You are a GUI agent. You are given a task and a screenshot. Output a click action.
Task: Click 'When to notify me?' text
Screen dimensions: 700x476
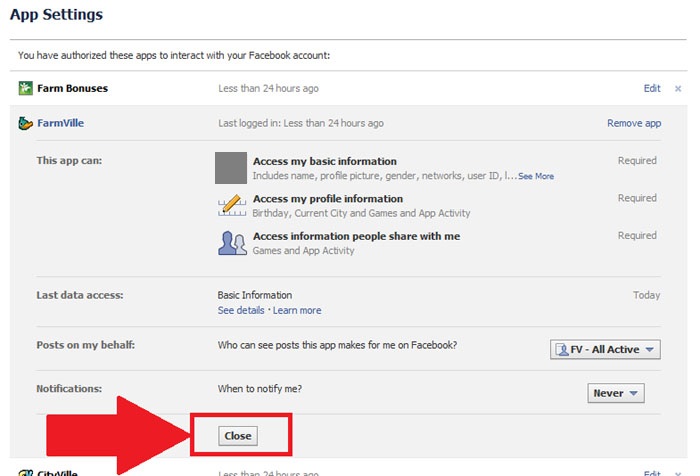point(259,389)
